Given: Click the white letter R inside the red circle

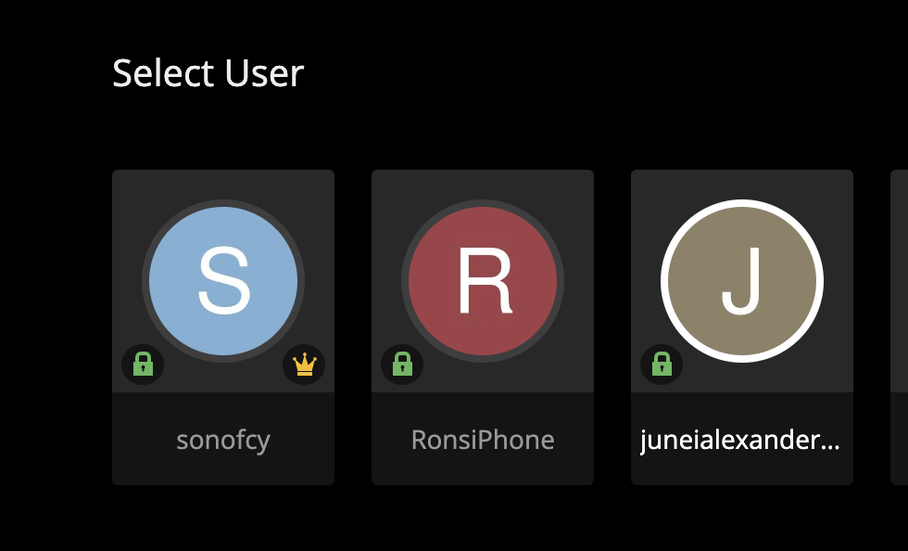Looking at the screenshot, I should 484,281.
